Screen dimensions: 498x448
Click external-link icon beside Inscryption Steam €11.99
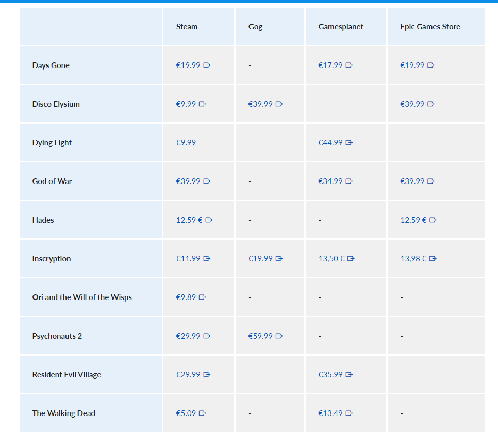[x=207, y=259]
